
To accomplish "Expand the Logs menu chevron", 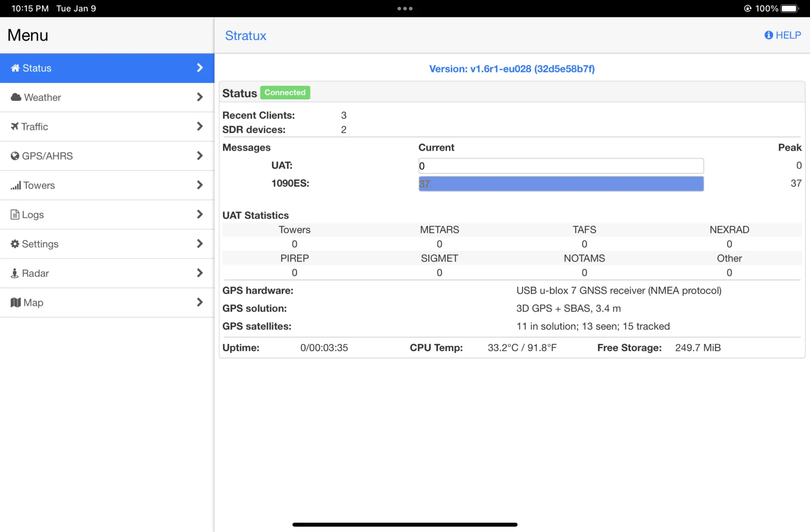I will pyautogui.click(x=200, y=214).
